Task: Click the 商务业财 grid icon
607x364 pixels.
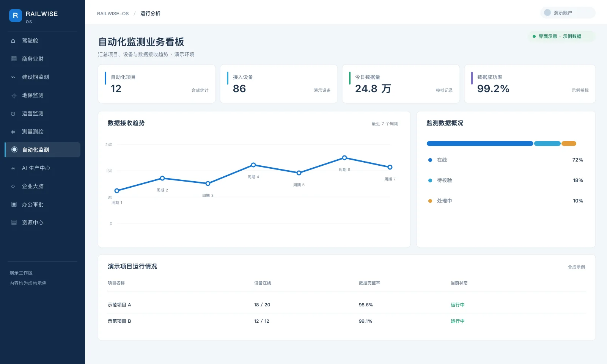Action: click(14, 59)
